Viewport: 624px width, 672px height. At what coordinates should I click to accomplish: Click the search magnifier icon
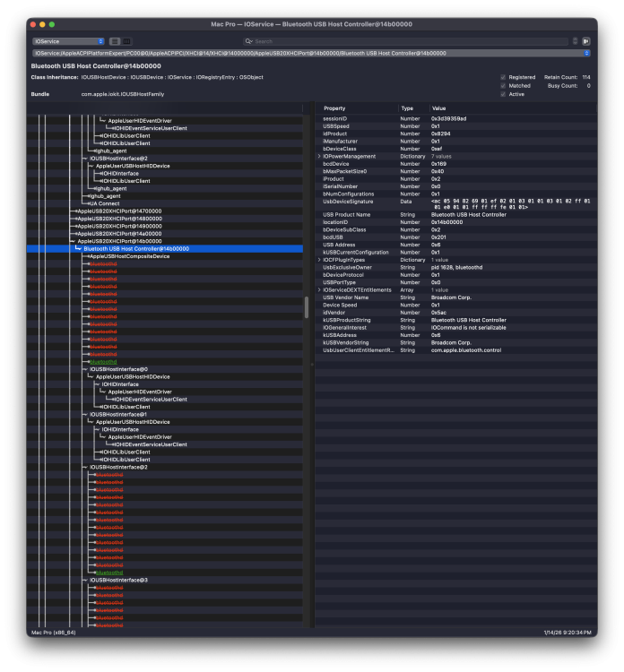point(248,41)
